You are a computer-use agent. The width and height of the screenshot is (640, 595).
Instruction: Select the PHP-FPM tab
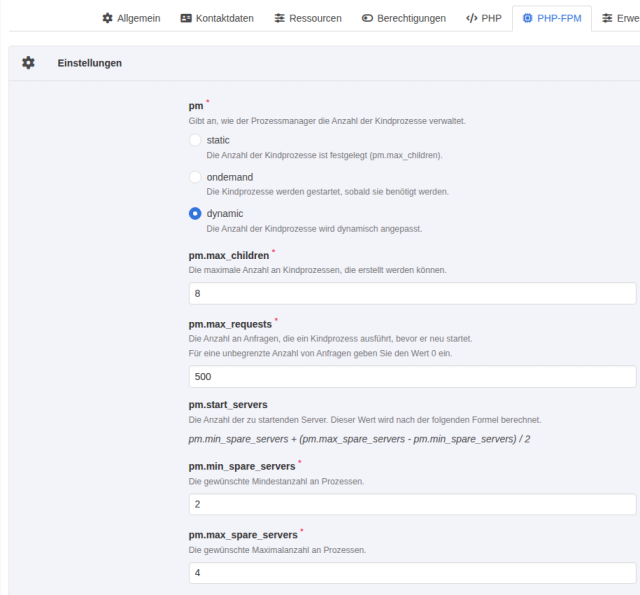(x=552, y=18)
